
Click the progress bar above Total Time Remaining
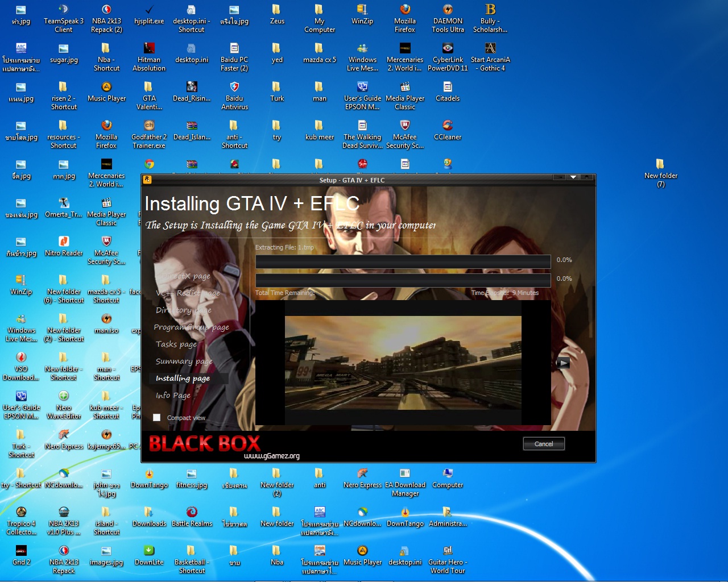point(403,280)
